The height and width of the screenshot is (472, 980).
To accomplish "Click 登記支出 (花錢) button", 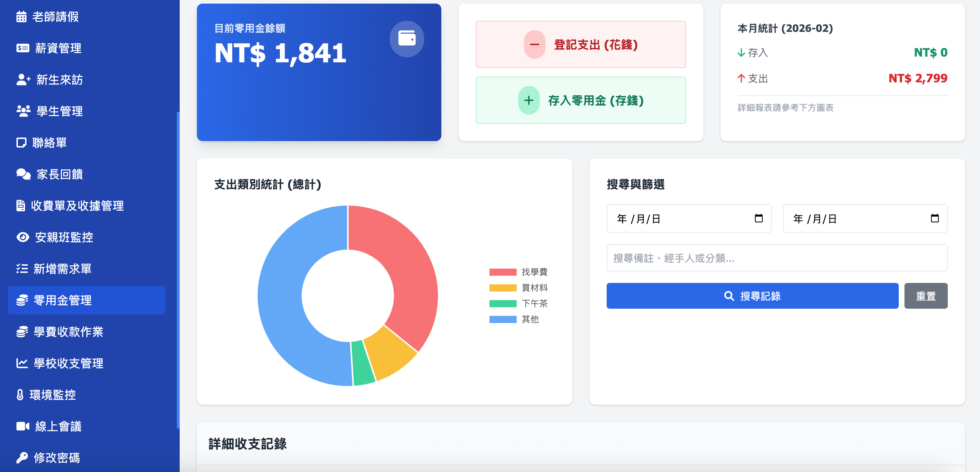I will click(581, 44).
